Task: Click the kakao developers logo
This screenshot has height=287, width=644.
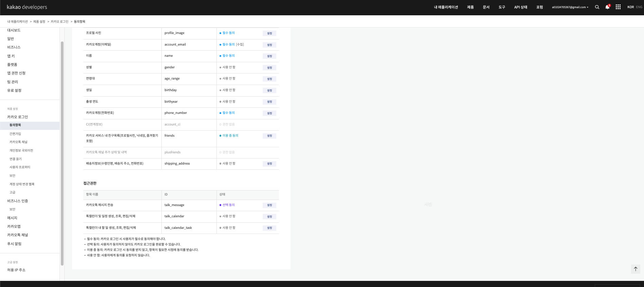Action: (x=27, y=7)
